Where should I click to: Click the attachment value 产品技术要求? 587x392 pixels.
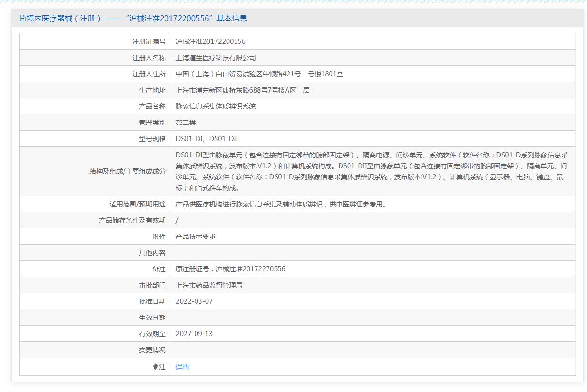(x=196, y=237)
